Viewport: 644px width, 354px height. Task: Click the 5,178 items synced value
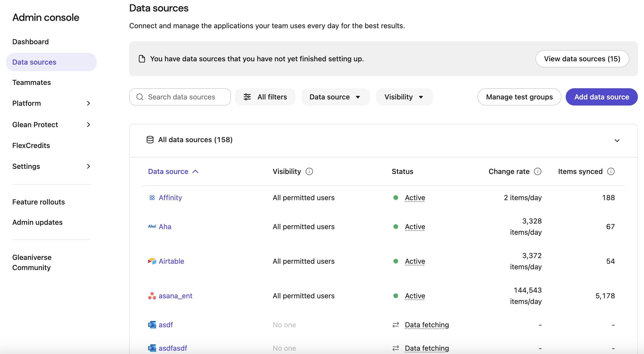pyautogui.click(x=605, y=296)
